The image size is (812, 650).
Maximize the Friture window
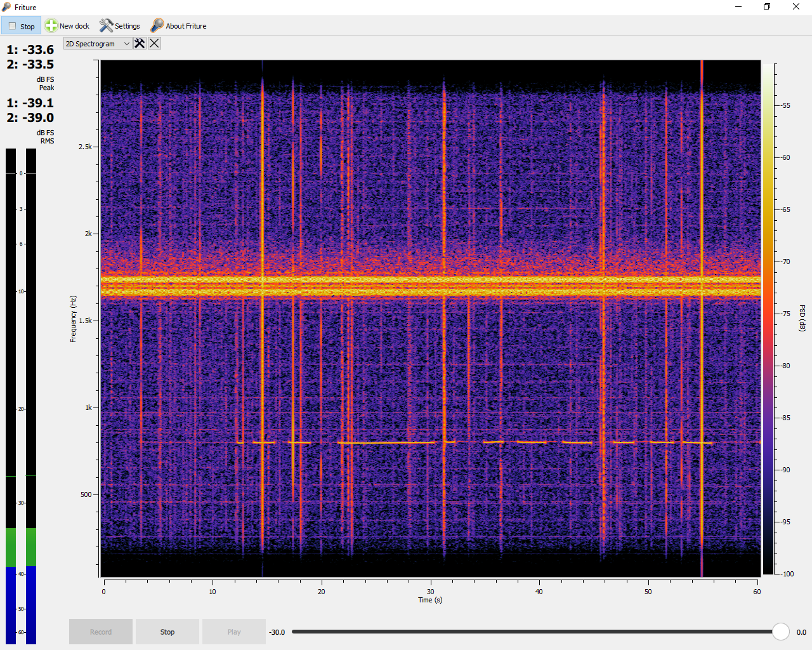(x=767, y=7)
